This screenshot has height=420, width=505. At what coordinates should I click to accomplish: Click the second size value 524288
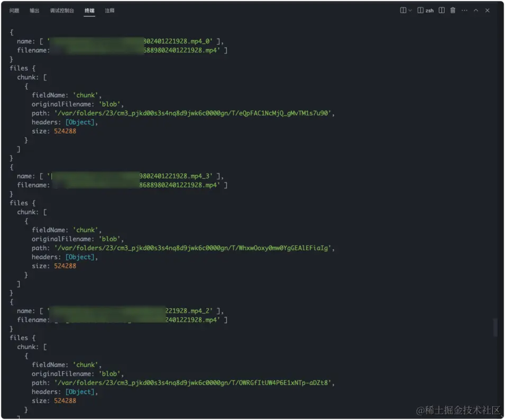65,266
